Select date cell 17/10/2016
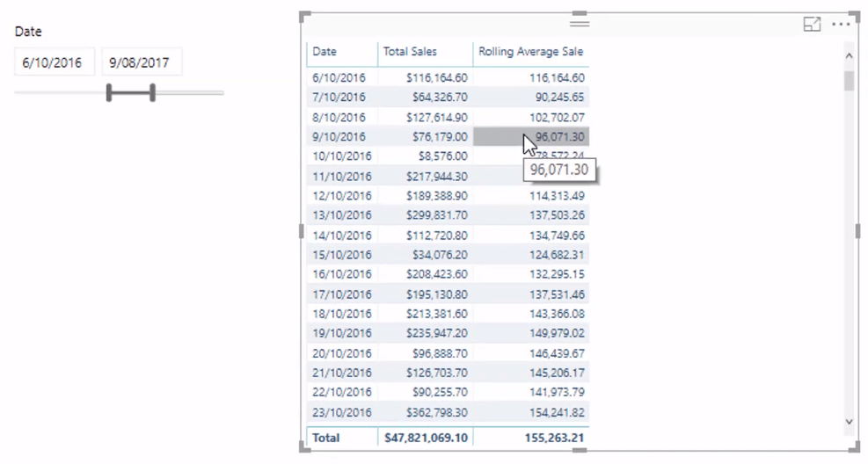 [x=342, y=294]
